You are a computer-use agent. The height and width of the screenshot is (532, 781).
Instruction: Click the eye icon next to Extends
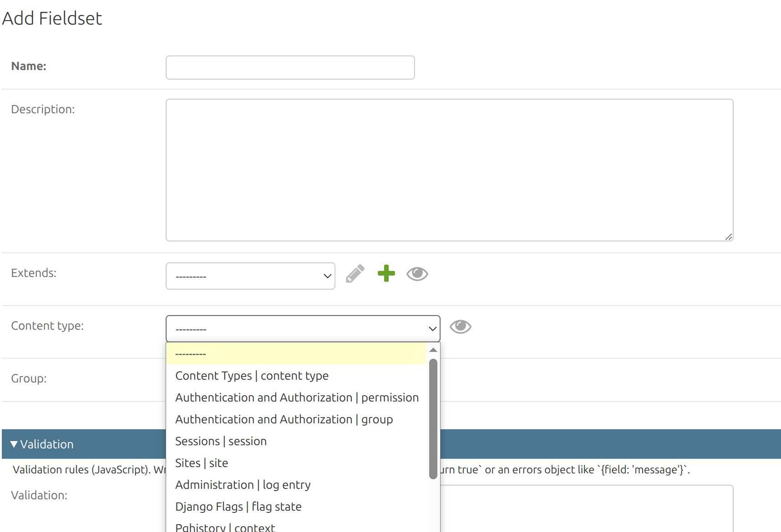pyautogui.click(x=417, y=274)
